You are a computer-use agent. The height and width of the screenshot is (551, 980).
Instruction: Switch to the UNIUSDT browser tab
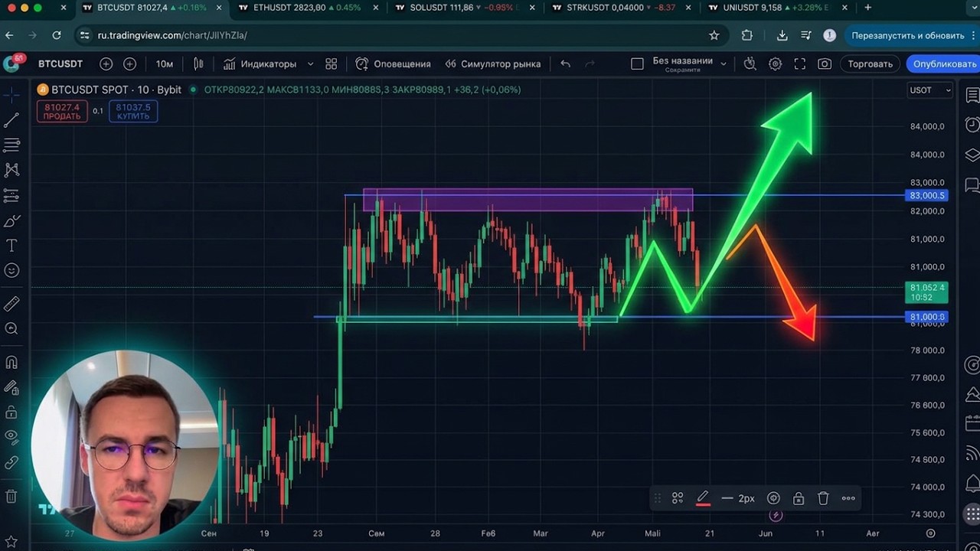pos(777,8)
